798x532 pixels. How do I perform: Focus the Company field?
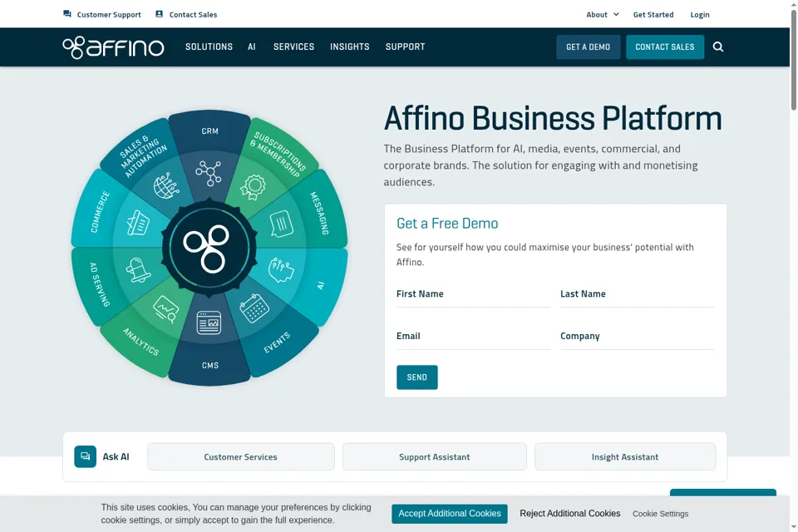[638, 337]
